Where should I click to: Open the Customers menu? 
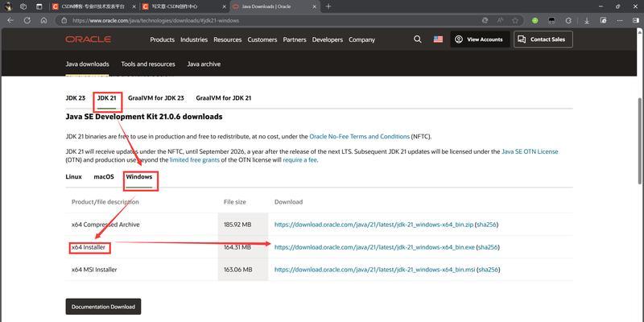[262, 39]
